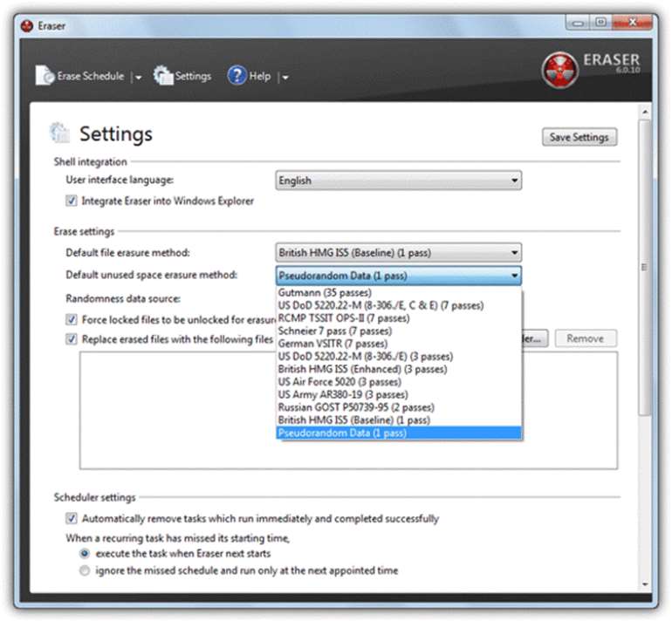Screen dimensions: 672x621
Task: Maximize the Eraser window
Action: (x=600, y=23)
